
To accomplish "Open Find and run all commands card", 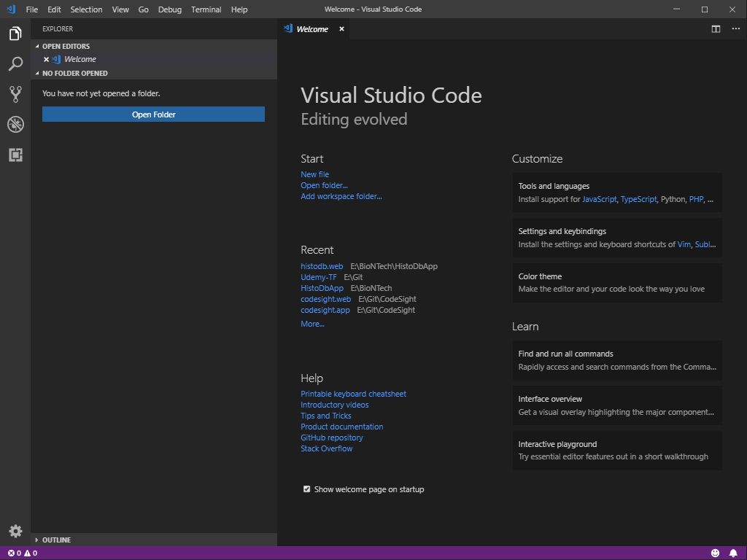I will tap(617, 360).
